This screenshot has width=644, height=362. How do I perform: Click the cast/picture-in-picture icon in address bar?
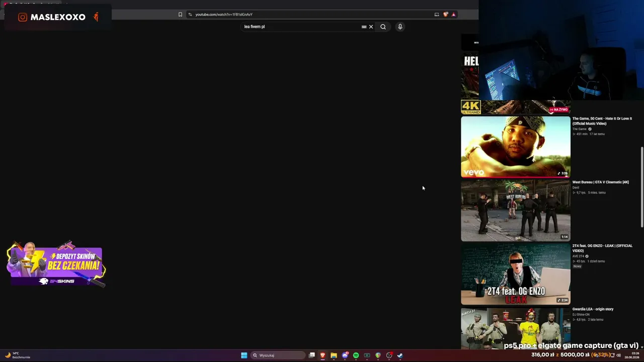pos(437,14)
